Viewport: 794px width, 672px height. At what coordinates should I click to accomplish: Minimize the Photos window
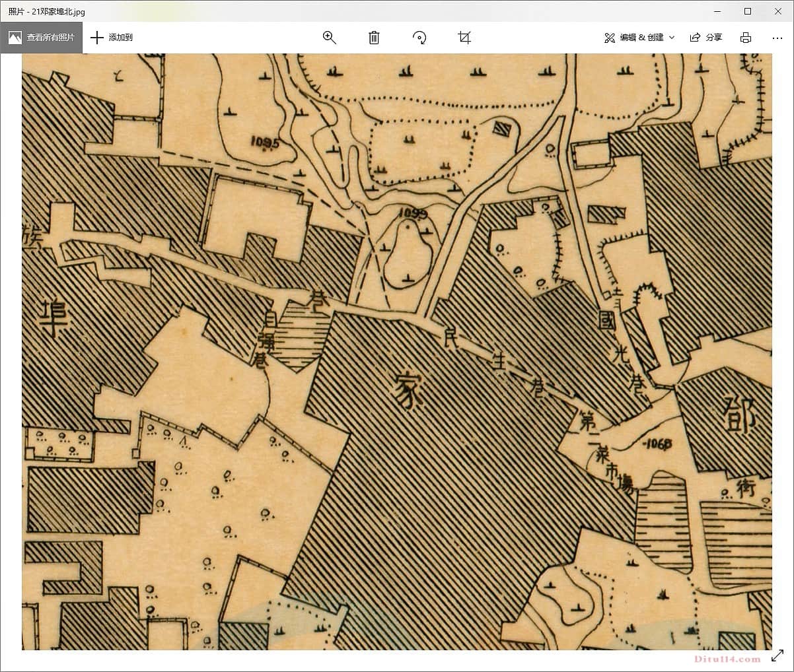tap(717, 11)
